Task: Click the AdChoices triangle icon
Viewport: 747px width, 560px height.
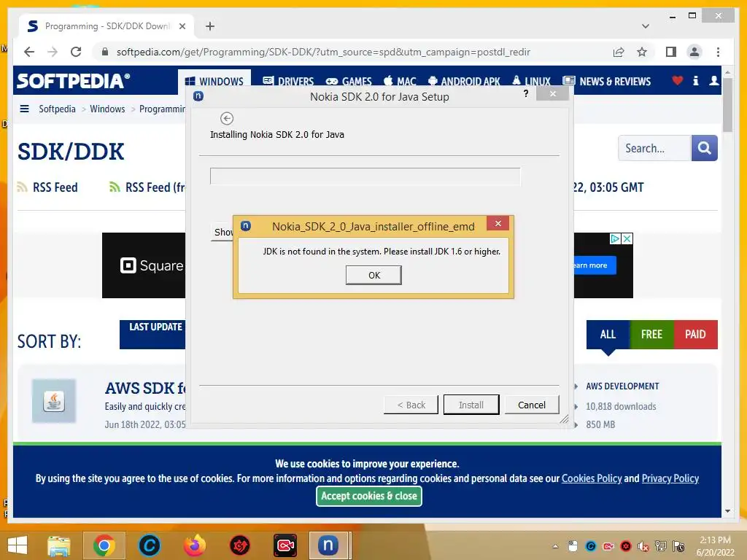Action: [x=616, y=238]
